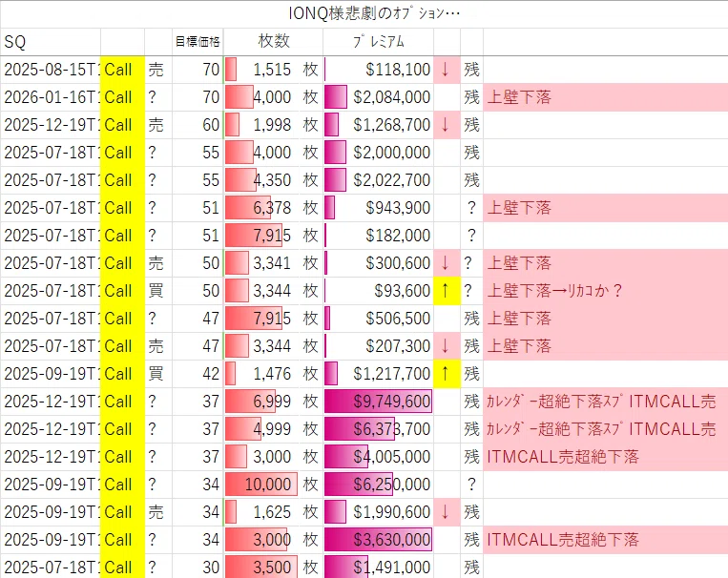Click the down arrow in the $1,990,600 row
This screenshot has height=578, width=728.
click(x=447, y=512)
